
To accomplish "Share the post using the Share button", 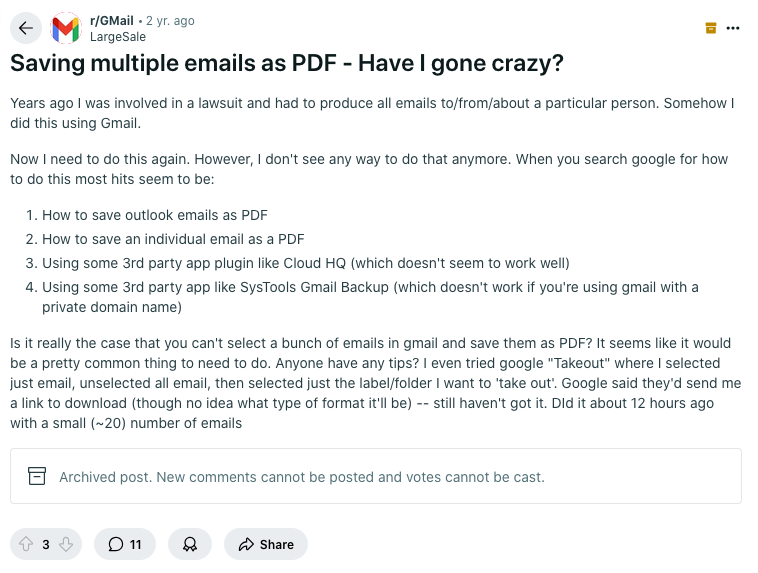I will click(266, 544).
